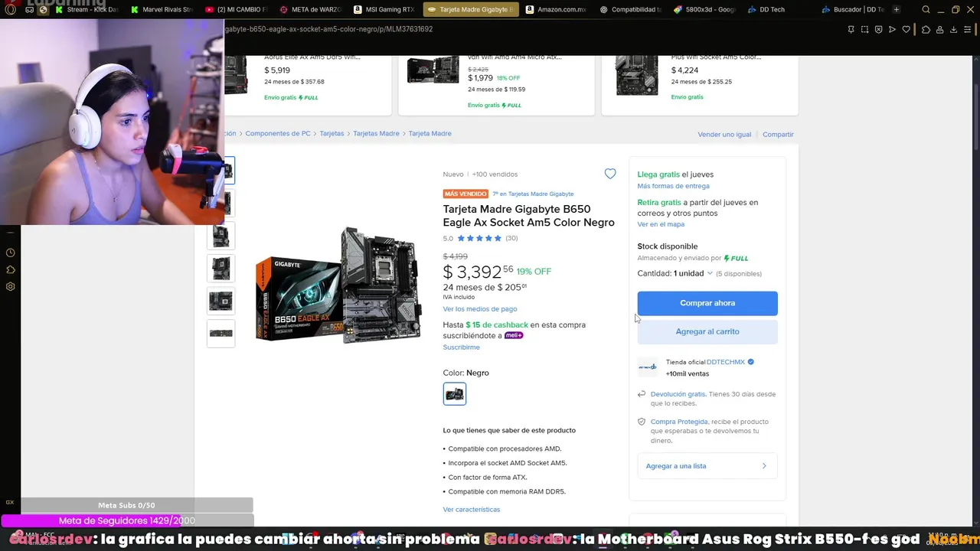Switch to Compatibilidad tab

[630, 10]
